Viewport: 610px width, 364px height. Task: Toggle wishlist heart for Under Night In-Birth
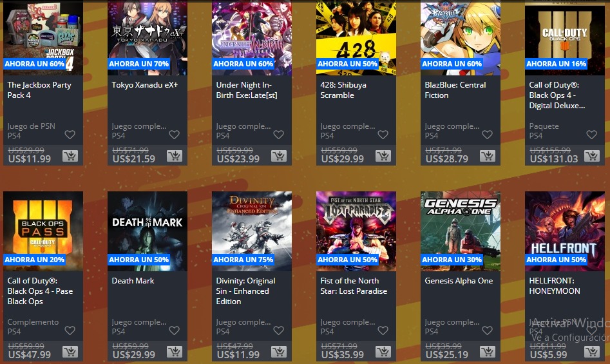[x=278, y=135]
